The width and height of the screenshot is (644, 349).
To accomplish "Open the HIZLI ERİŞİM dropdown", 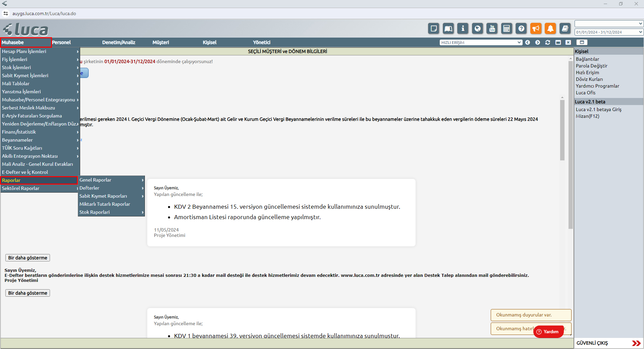I will coord(481,42).
